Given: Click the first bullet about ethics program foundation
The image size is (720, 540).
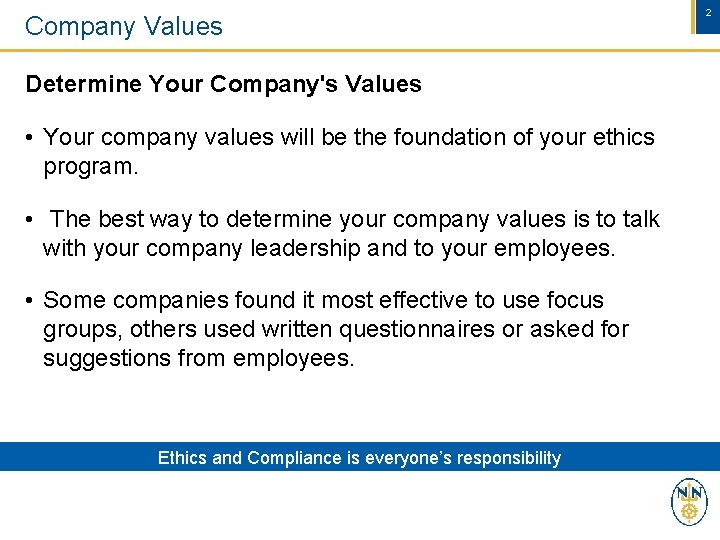Looking at the screenshot, I should point(349,151).
